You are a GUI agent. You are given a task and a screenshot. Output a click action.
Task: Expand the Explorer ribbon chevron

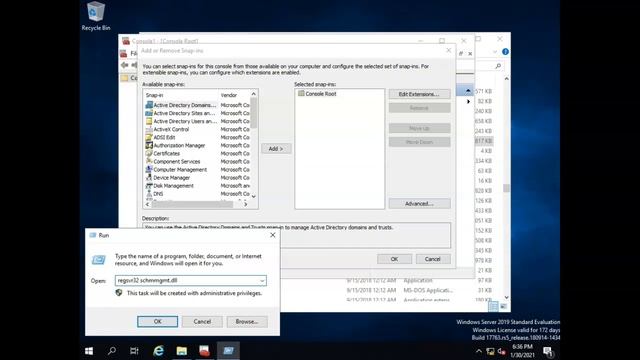(495, 52)
